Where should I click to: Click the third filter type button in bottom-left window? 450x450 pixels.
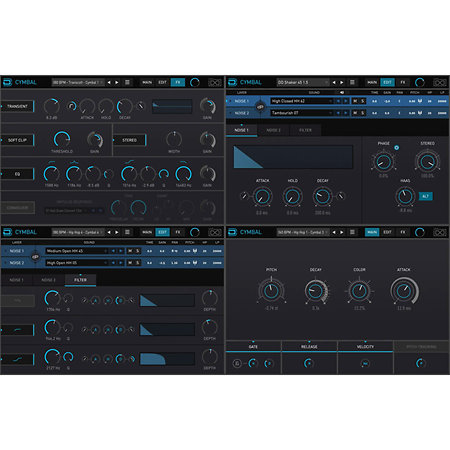(x=18, y=359)
